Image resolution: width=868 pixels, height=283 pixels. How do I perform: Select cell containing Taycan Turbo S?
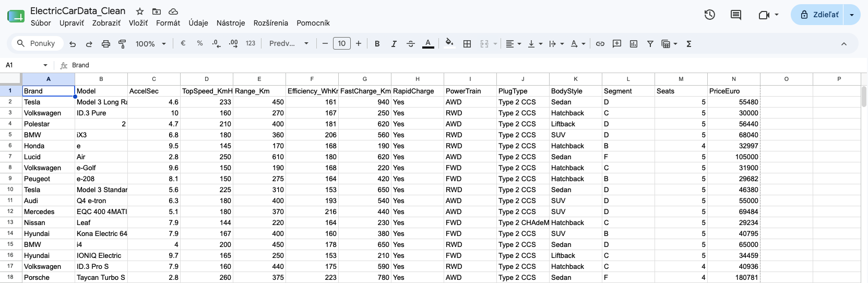pos(101,277)
